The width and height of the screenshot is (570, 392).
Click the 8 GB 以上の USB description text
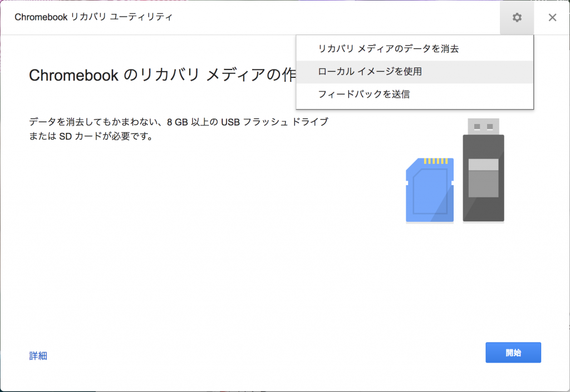tap(179, 129)
